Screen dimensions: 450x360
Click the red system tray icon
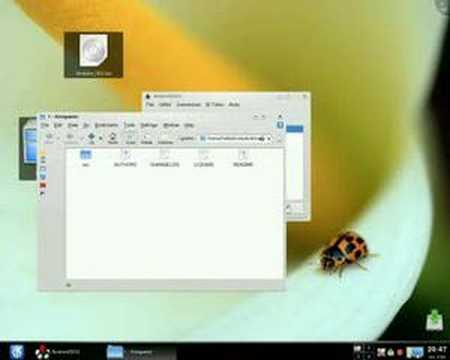400,352
